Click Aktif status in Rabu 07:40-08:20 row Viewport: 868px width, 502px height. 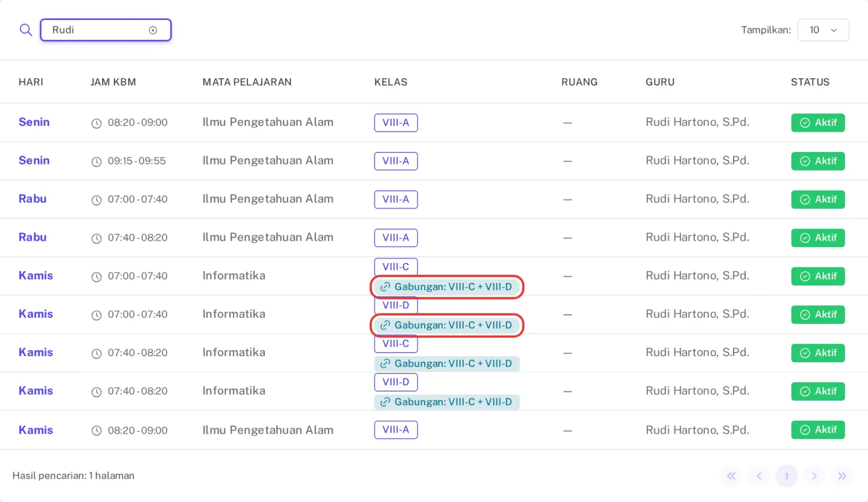[x=818, y=238]
